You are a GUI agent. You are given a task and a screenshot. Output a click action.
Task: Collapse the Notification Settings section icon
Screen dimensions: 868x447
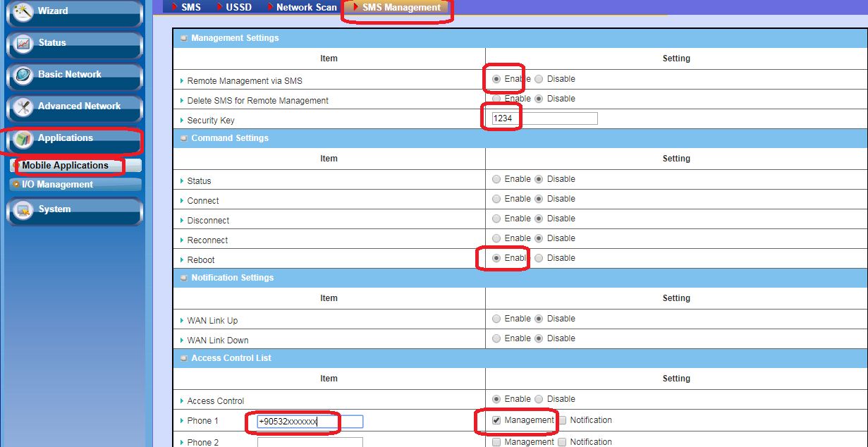point(184,278)
